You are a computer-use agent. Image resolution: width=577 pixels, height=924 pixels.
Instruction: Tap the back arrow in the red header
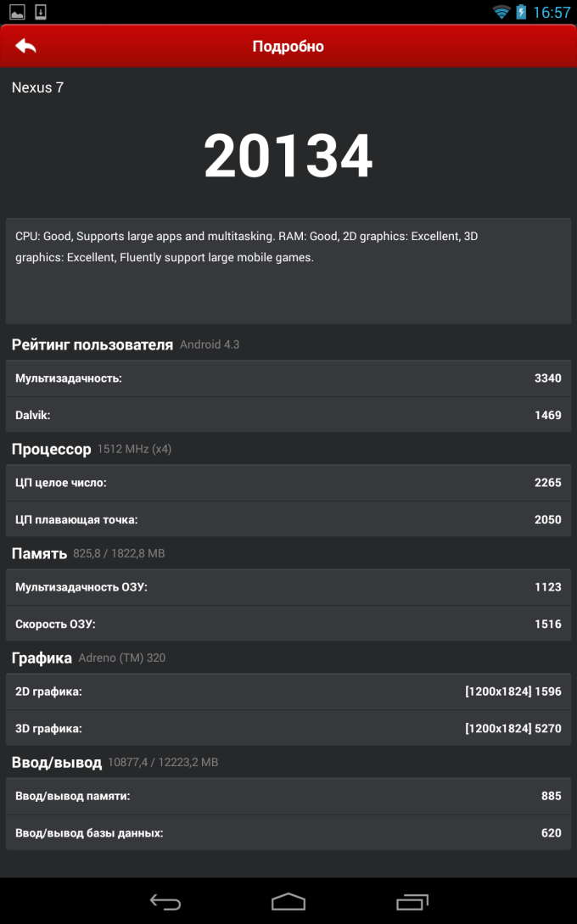pyautogui.click(x=26, y=47)
